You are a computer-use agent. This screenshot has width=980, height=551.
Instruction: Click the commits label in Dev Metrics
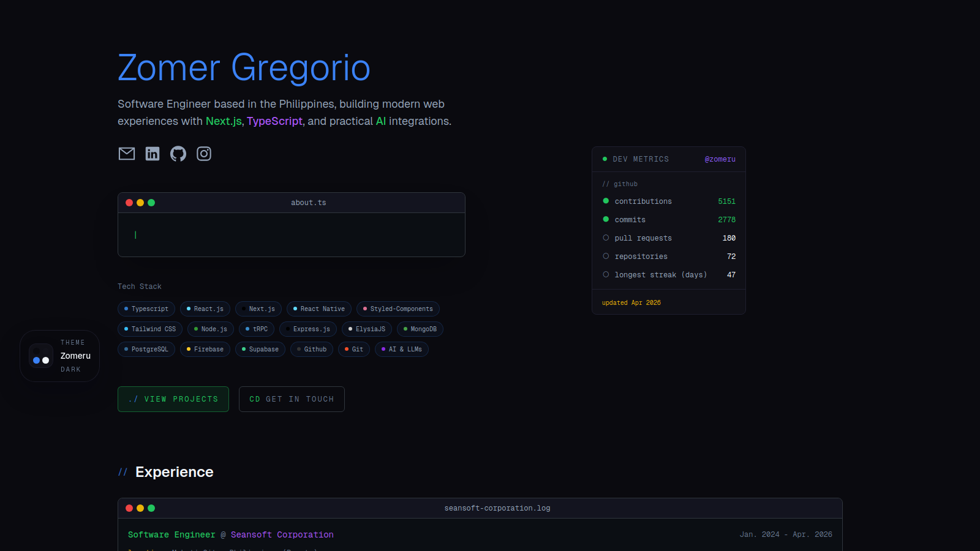[630, 220]
